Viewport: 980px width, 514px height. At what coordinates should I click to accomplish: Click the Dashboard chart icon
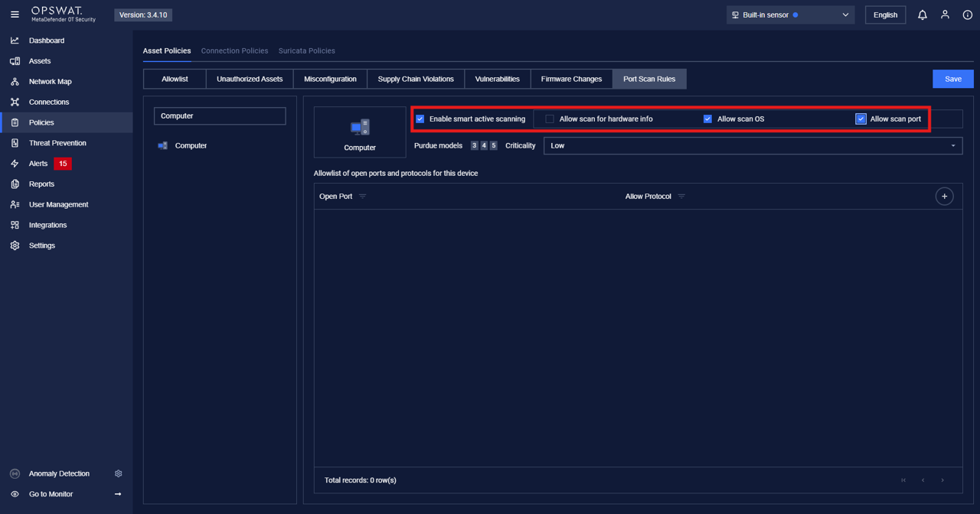tap(15, 41)
